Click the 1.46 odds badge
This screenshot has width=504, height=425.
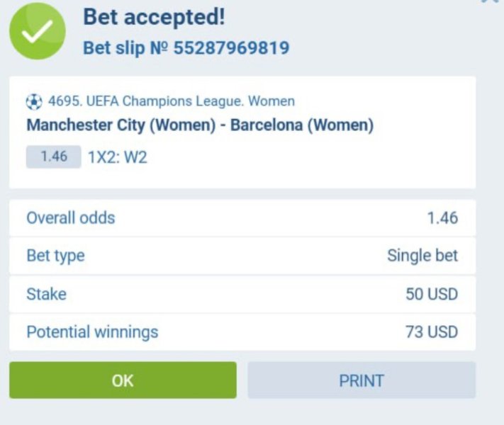point(53,157)
